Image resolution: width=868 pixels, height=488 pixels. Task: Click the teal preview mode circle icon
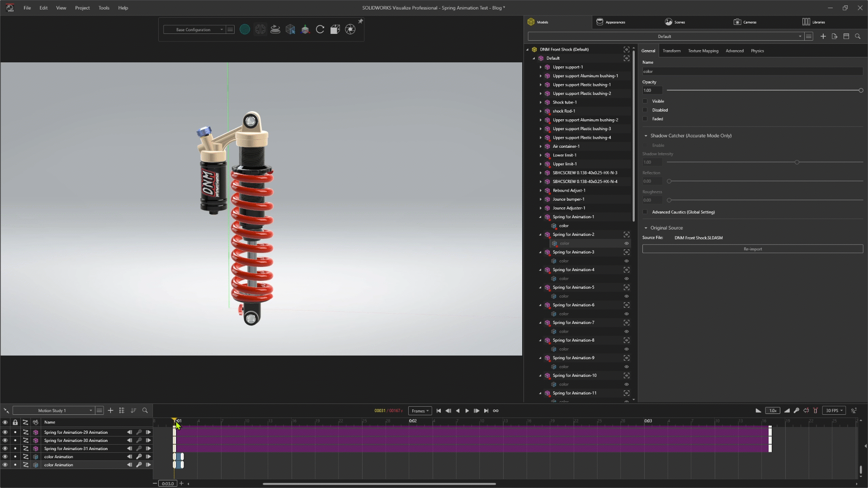(x=245, y=29)
